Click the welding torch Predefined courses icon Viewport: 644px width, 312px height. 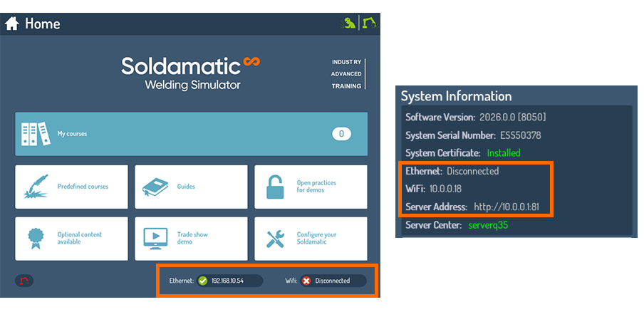tap(36, 187)
